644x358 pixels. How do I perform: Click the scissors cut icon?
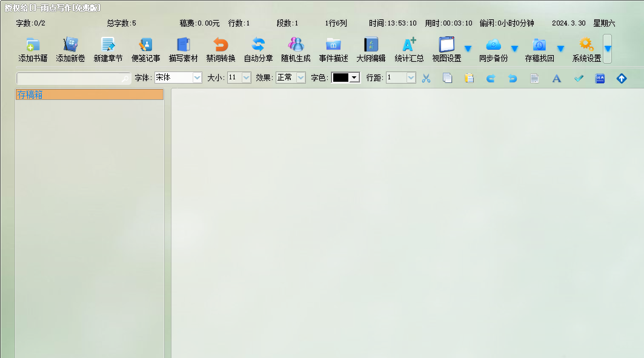coord(427,78)
